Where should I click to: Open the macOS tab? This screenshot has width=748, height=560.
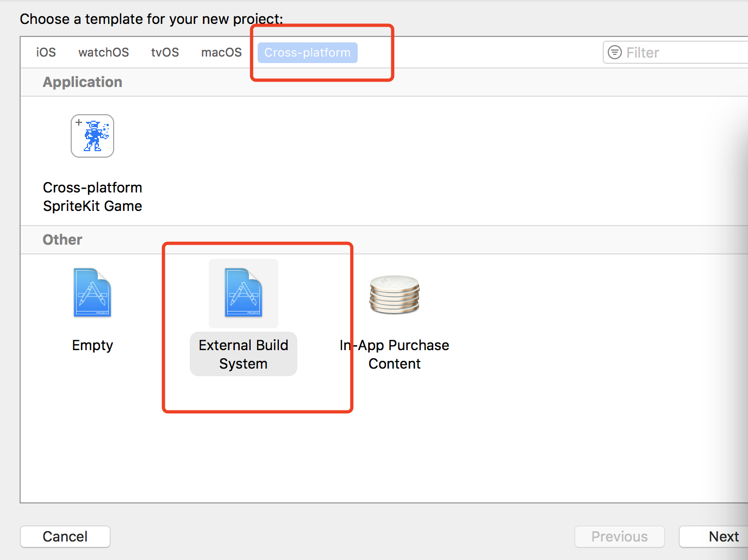(x=221, y=52)
